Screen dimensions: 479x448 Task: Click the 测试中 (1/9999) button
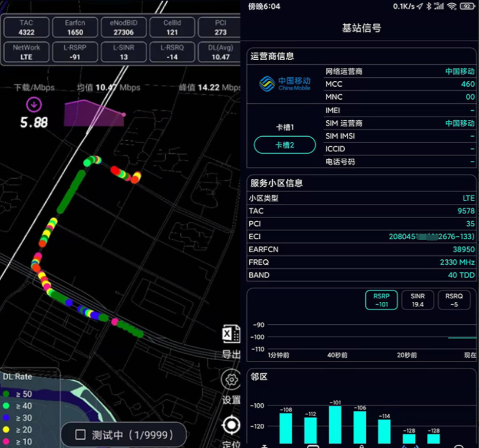(x=124, y=434)
